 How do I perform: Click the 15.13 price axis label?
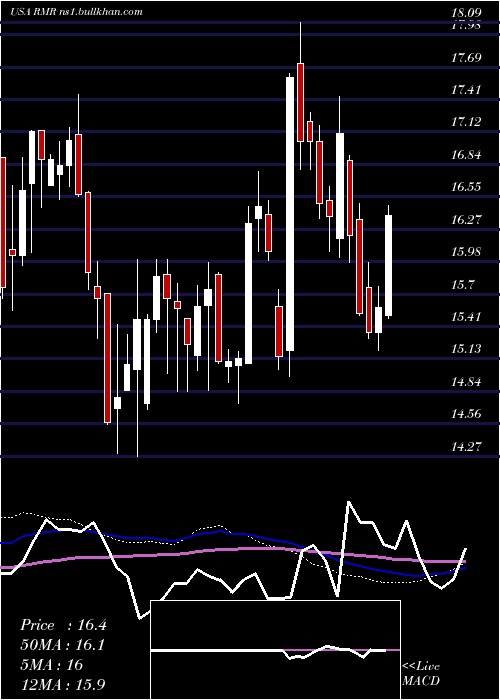coord(466,348)
